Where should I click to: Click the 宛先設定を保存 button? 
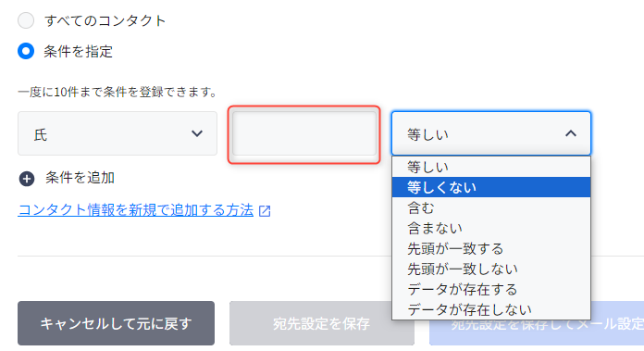point(322,323)
